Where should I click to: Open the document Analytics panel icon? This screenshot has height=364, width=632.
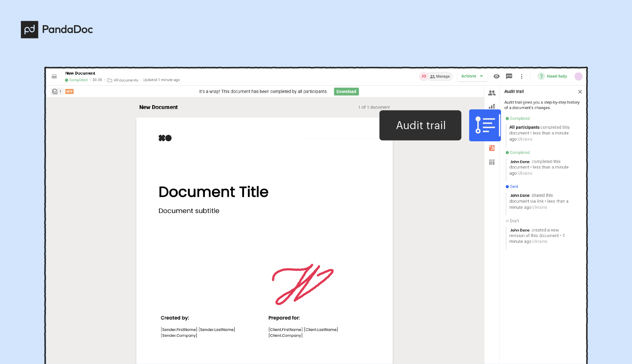point(492,106)
